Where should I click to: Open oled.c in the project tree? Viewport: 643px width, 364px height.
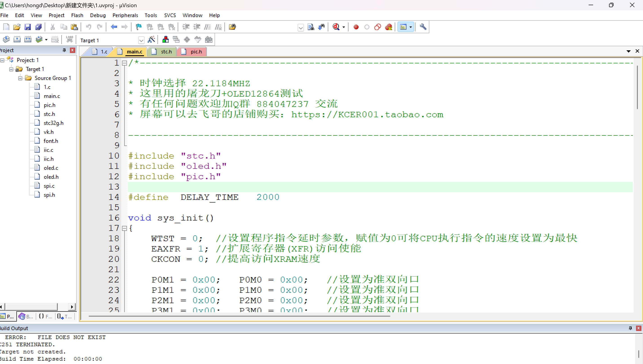point(51,168)
